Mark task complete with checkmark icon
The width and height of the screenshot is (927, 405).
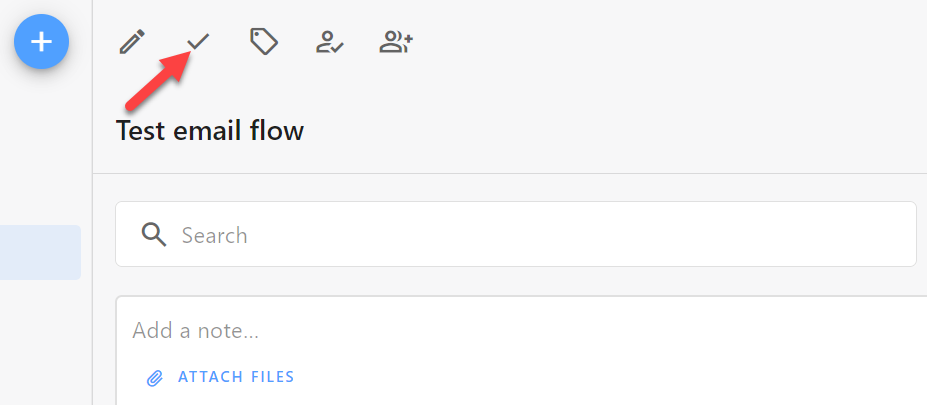(198, 42)
